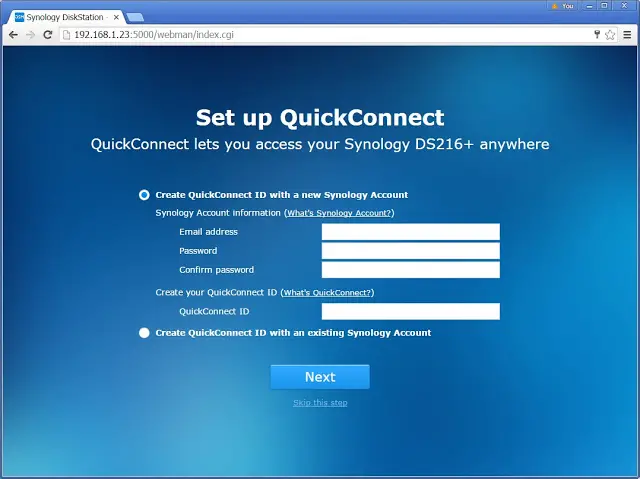The height and width of the screenshot is (479, 640).
Task: Close the browser window
Action: coord(624,6)
